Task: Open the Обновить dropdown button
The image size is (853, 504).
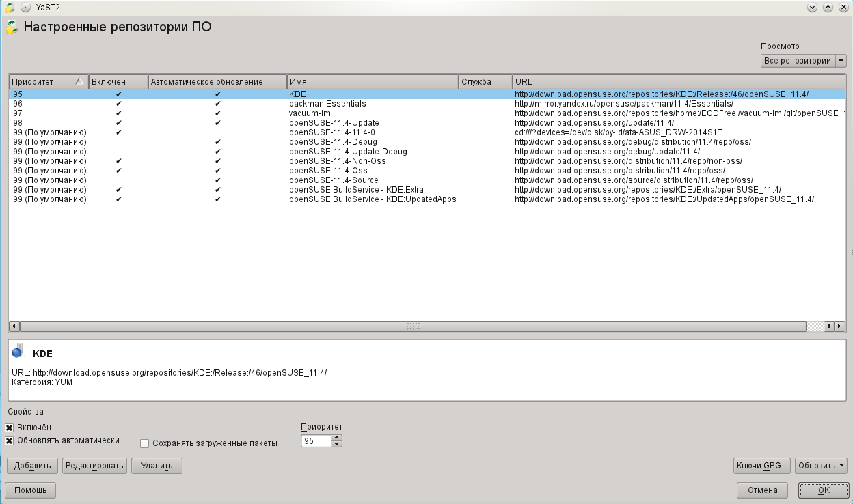Action: [x=821, y=466]
